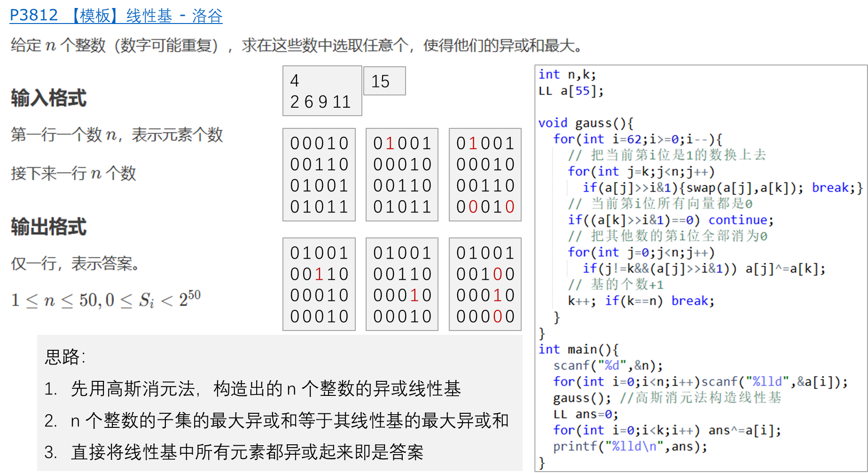Click the int main(){ line
The image size is (868, 473).
tap(579, 349)
